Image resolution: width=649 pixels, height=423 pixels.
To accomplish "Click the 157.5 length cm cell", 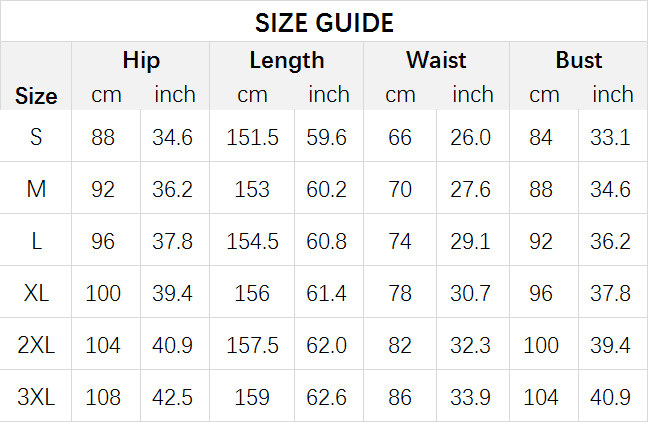I will tap(252, 345).
